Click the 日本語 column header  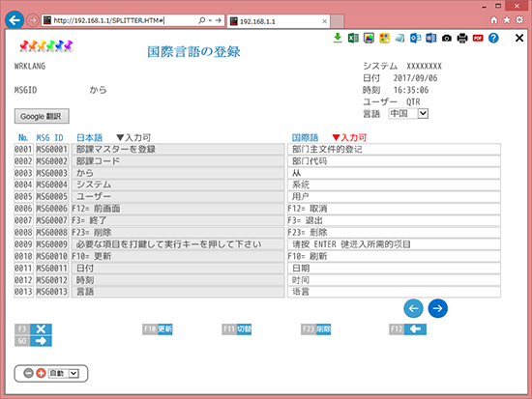coord(89,137)
